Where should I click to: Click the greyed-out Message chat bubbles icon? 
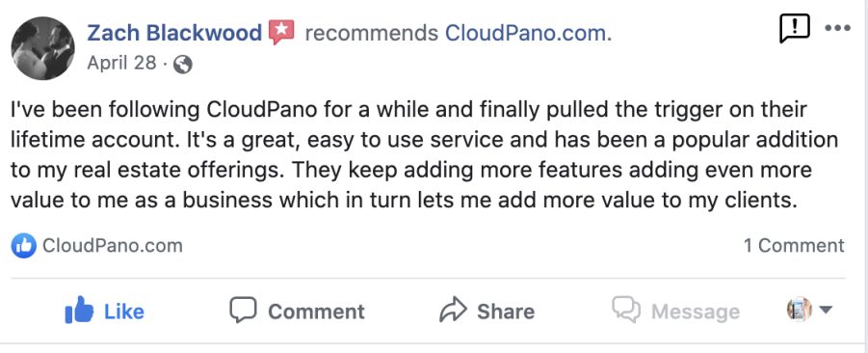pos(626,310)
